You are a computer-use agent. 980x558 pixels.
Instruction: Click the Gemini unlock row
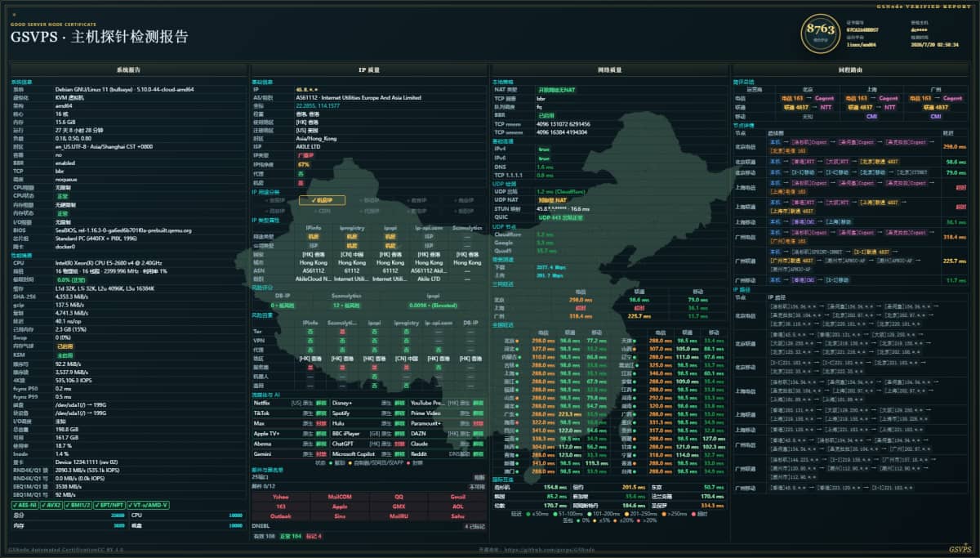(290, 453)
